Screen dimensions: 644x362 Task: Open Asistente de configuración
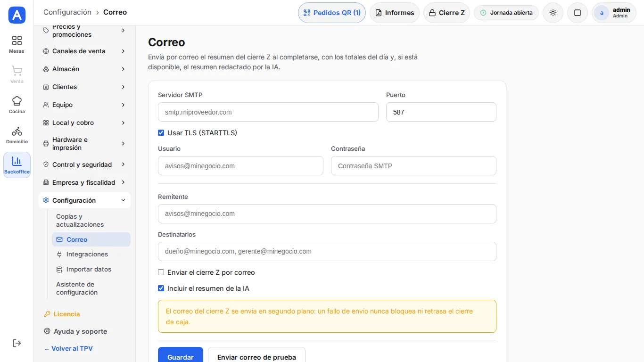(x=91, y=288)
